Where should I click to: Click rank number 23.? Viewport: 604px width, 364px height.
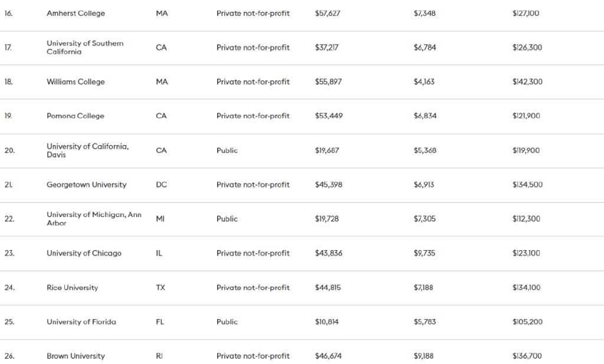coord(9,253)
